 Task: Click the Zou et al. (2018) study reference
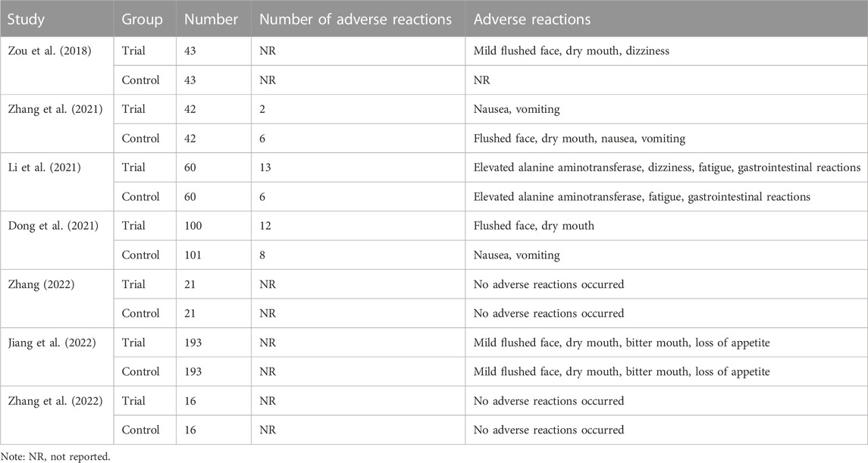point(49,51)
